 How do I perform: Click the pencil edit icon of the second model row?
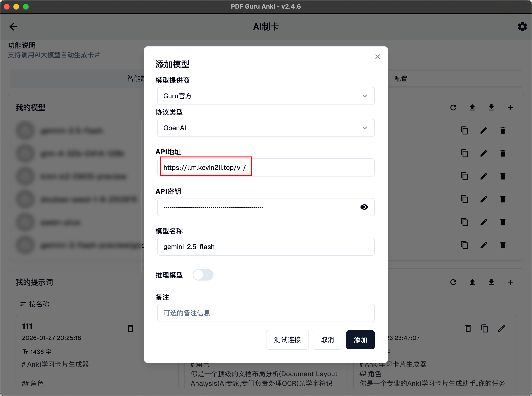[x=484, y=153]
